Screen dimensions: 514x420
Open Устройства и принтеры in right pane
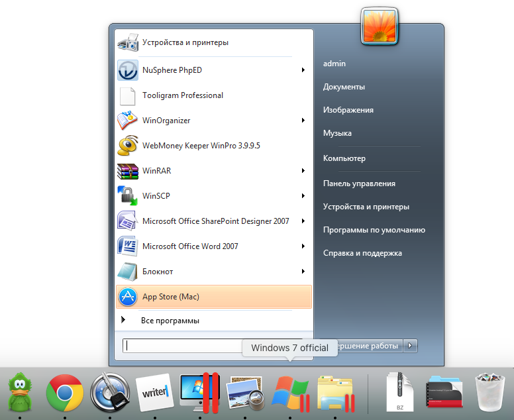coord(366,207)
